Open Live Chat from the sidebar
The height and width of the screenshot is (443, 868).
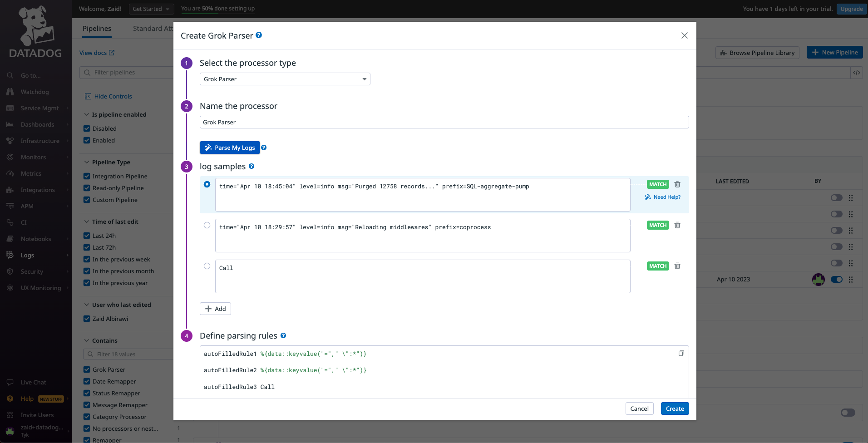click(x=33, y=382)
